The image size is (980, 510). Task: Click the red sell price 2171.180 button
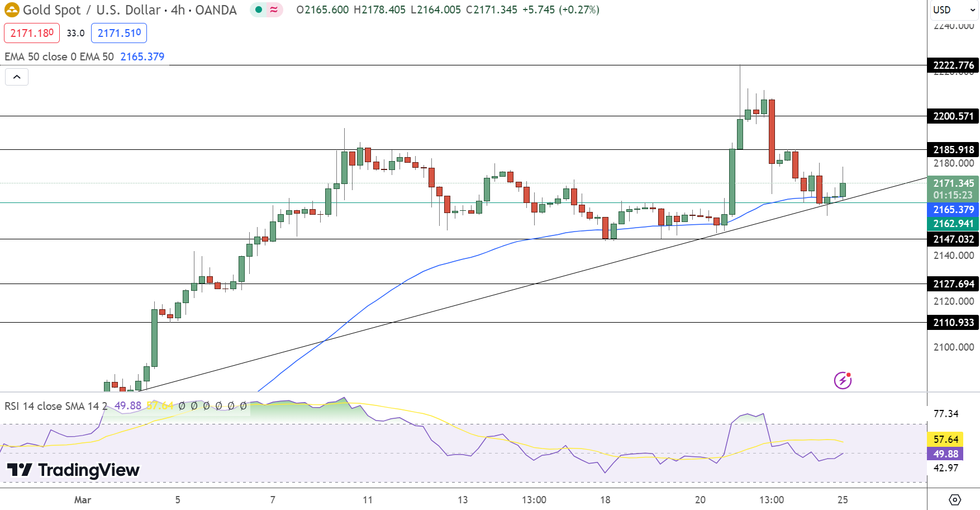tap(32, 33)
